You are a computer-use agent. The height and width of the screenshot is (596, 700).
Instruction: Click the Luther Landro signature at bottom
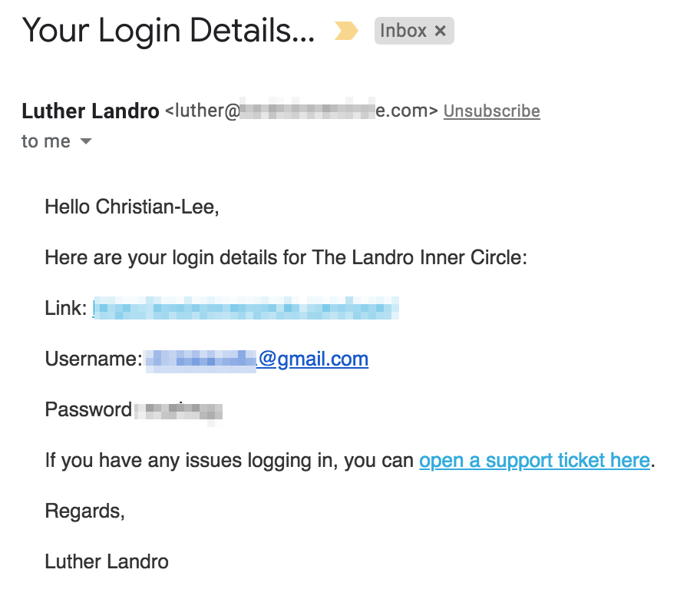(107, 561)
